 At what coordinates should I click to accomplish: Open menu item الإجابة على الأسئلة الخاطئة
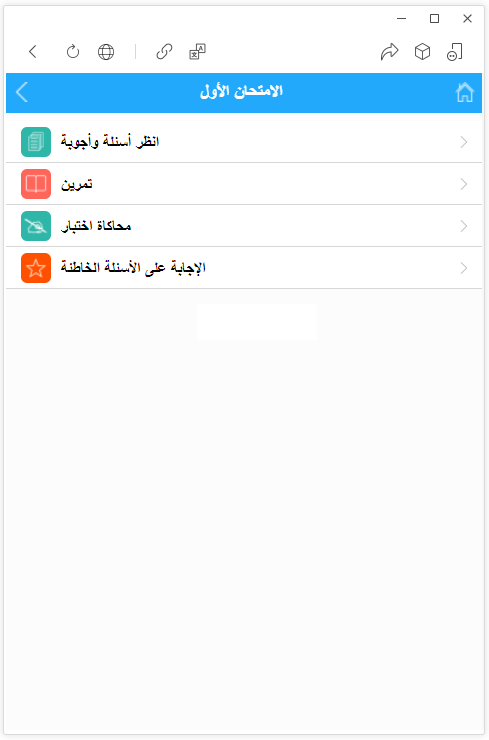coord(244,268)
